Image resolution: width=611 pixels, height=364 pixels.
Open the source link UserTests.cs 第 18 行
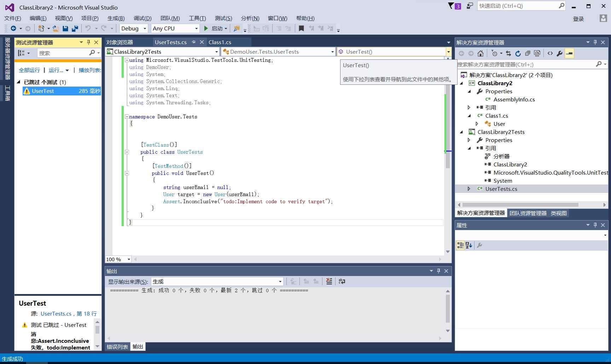tap(69, 313)
